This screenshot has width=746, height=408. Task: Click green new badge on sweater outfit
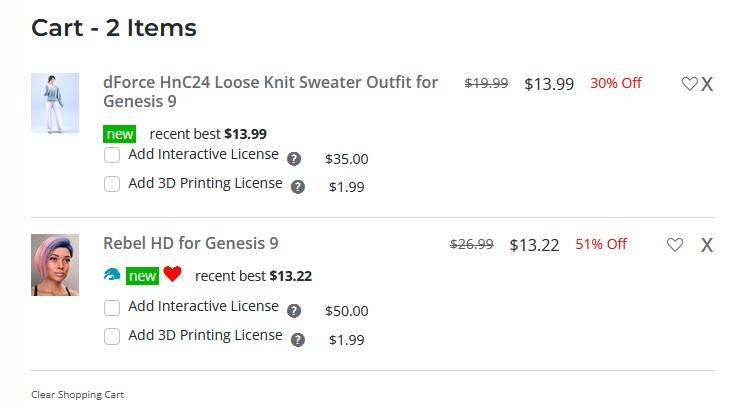pos(119,134)
